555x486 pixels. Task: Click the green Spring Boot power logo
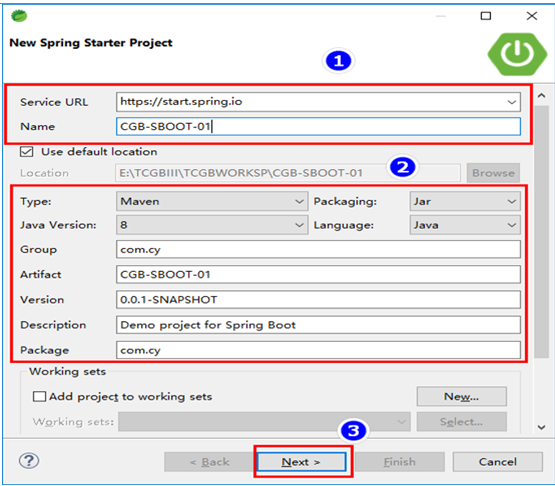517,54
